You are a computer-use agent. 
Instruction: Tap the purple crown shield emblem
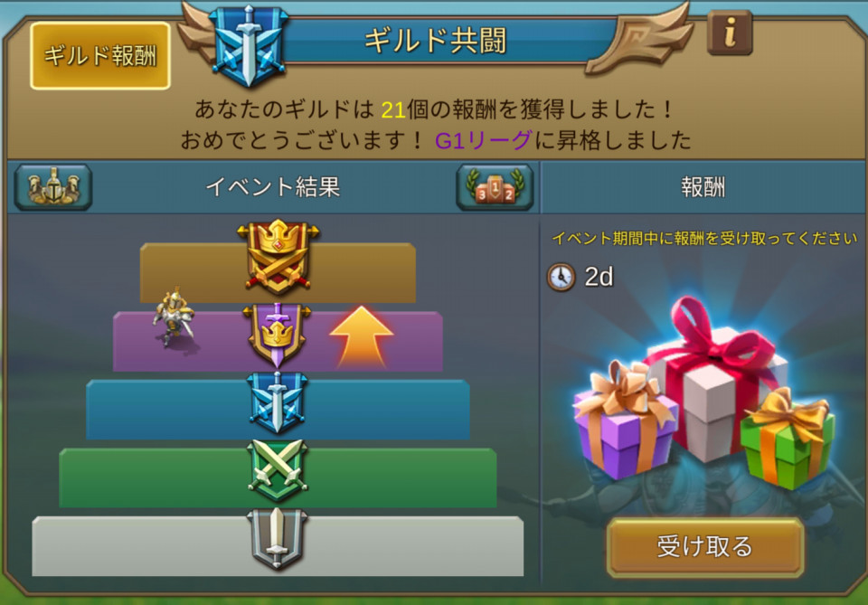(x=277, y=335)
